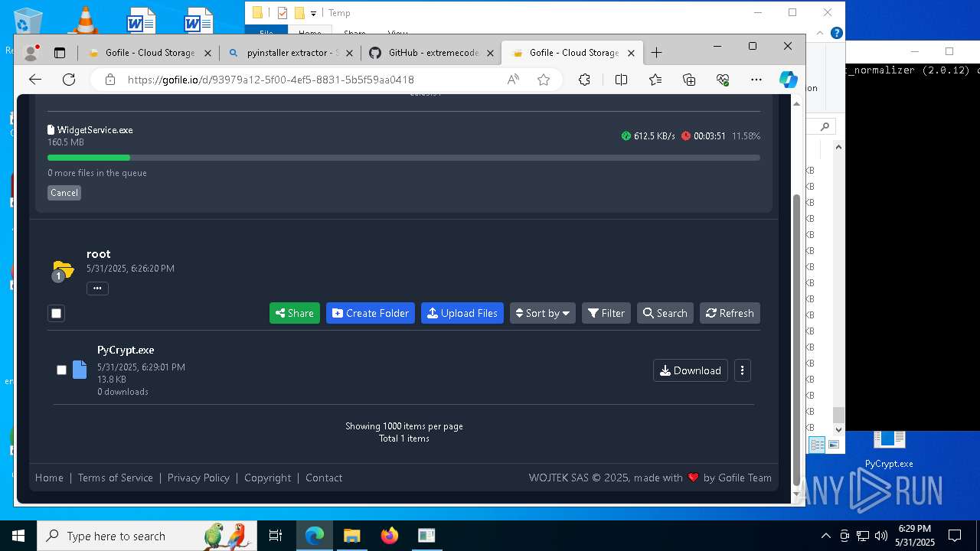Open Browser essentials heart icon
The width and height of the screenshot is (980, 551).
(x=723, y=80)
